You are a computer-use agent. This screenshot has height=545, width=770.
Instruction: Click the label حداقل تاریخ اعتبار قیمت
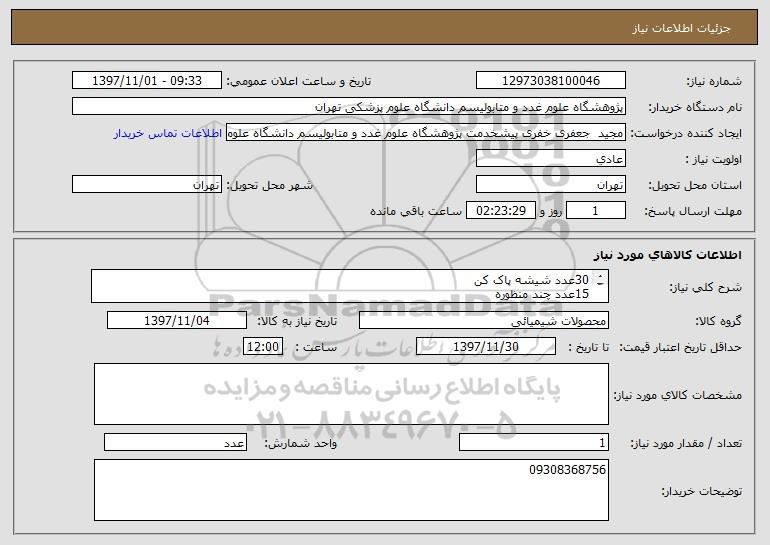pyautogui.click(x=680, y=347)
